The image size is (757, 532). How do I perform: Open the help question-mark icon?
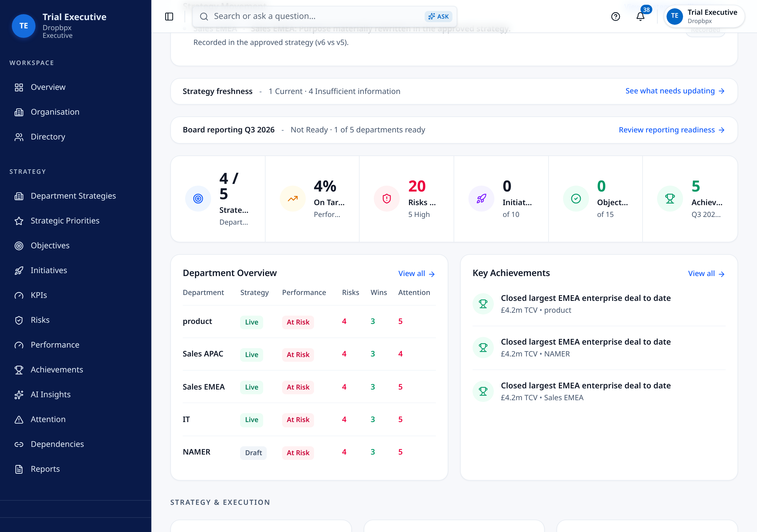(615, 17)
